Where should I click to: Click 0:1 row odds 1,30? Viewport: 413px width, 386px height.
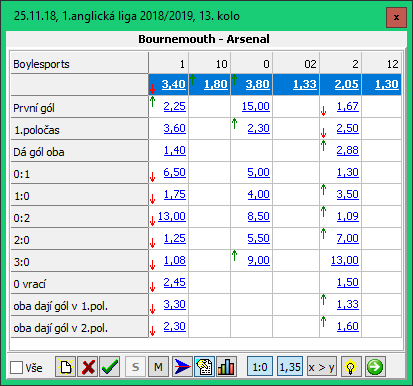pyautogui.click(x=348, y=172)
